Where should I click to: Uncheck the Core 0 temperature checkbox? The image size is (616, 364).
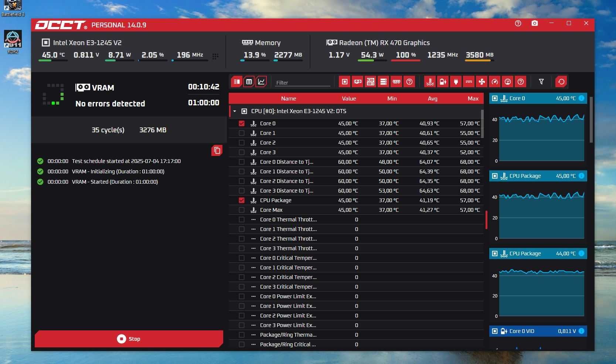[x=242, y=123]
